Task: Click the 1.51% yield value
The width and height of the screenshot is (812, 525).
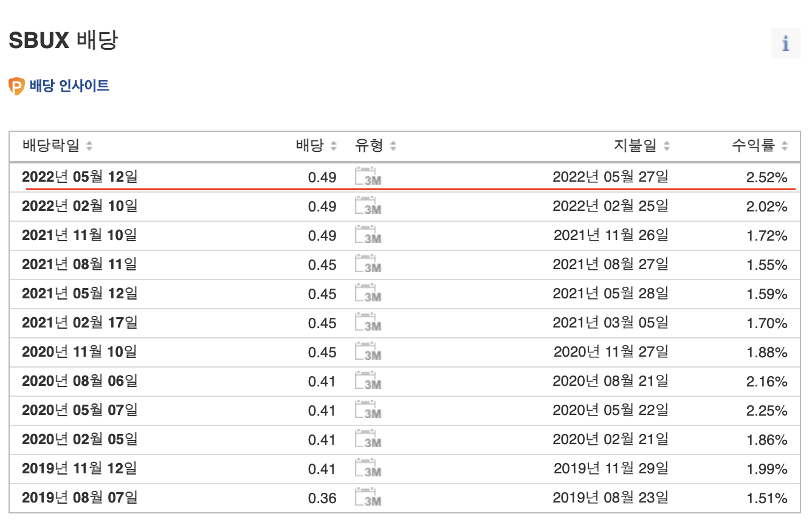Action: pos(767,498)
